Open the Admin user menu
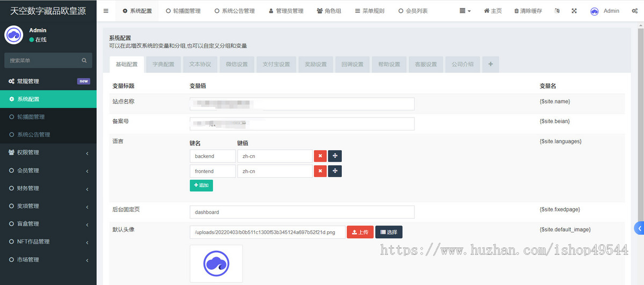 pyautogui.click(x=604, y=11)
